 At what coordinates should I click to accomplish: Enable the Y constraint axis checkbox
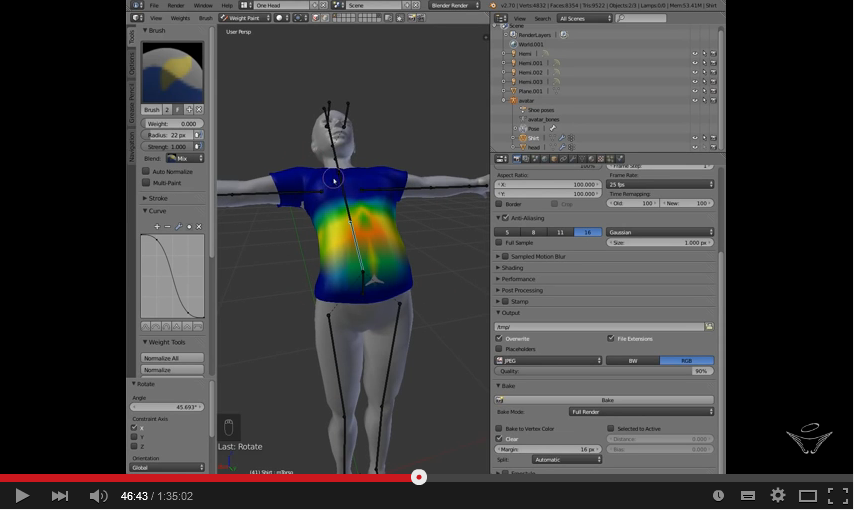click(134, 437)
